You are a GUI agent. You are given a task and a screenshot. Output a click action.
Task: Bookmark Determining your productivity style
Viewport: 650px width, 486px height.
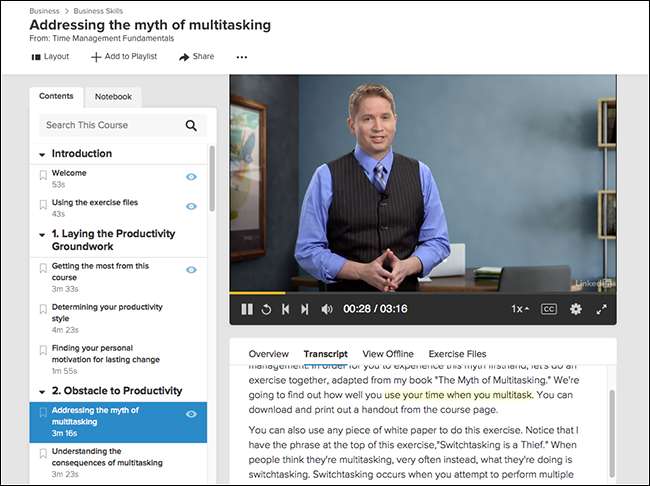(x=43, y=309)
